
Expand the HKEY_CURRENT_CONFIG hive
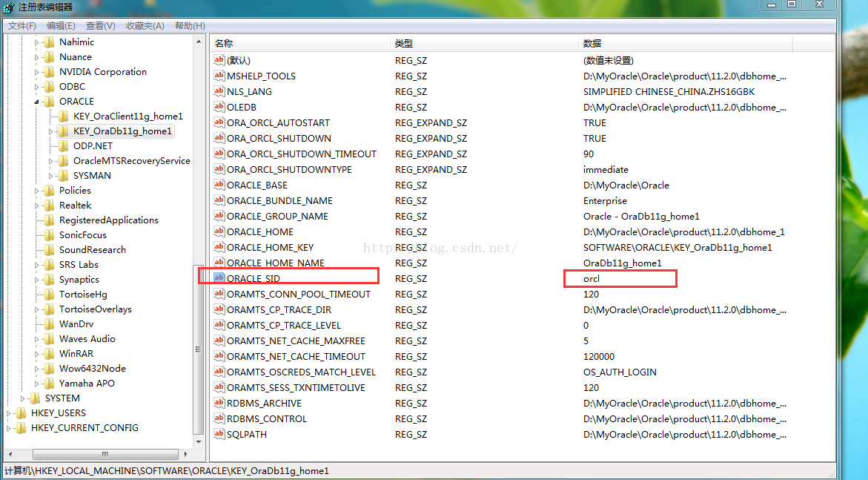point(8,428)
